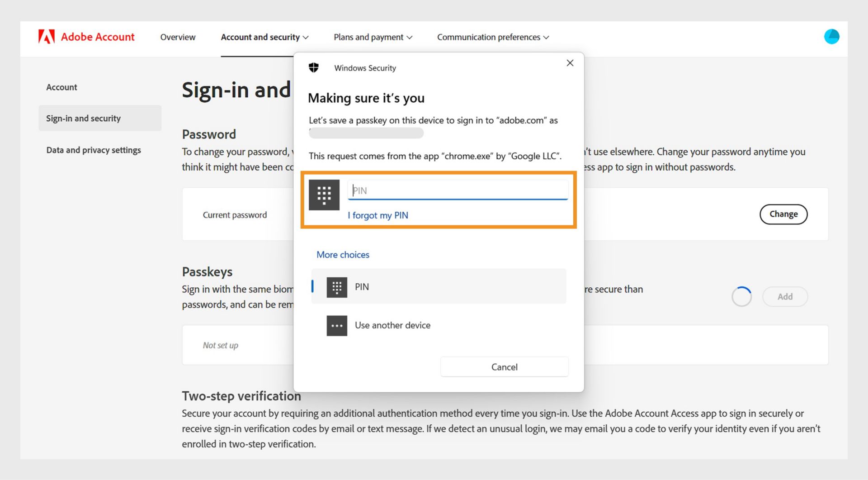This screenshot has width=868, height=480.
Task: Select Data and privacy settings in sidebar
Action: pos(93,150)
